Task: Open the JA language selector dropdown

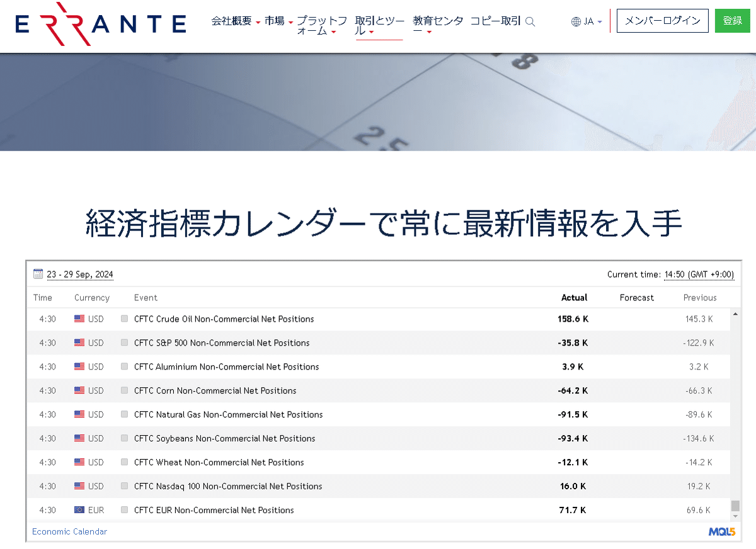Action: [x=587, y=21]
